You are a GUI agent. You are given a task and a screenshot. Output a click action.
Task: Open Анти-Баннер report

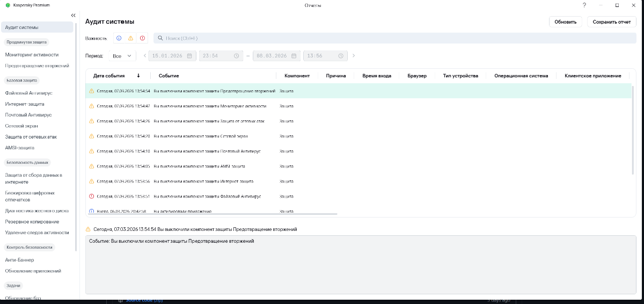[19, 260]
